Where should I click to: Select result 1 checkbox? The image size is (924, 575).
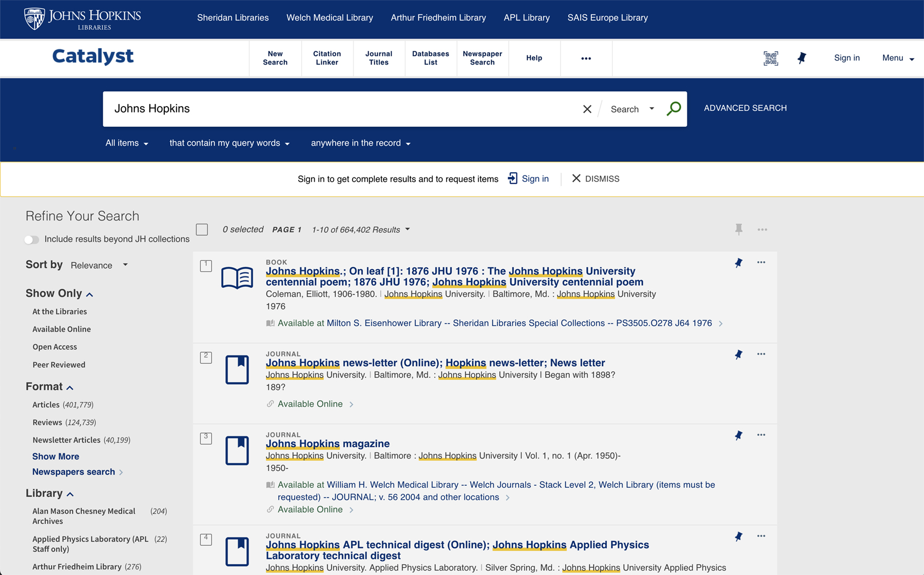point(206,266)
